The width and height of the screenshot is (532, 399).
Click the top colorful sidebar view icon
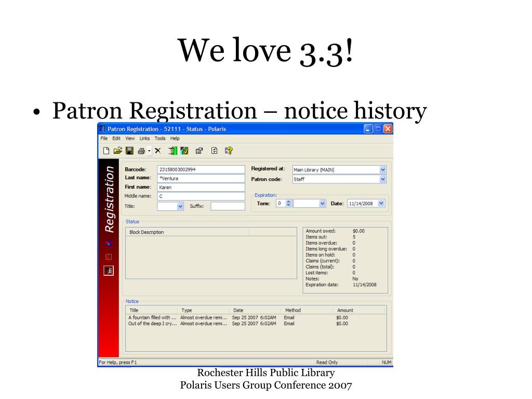point(108,243)
